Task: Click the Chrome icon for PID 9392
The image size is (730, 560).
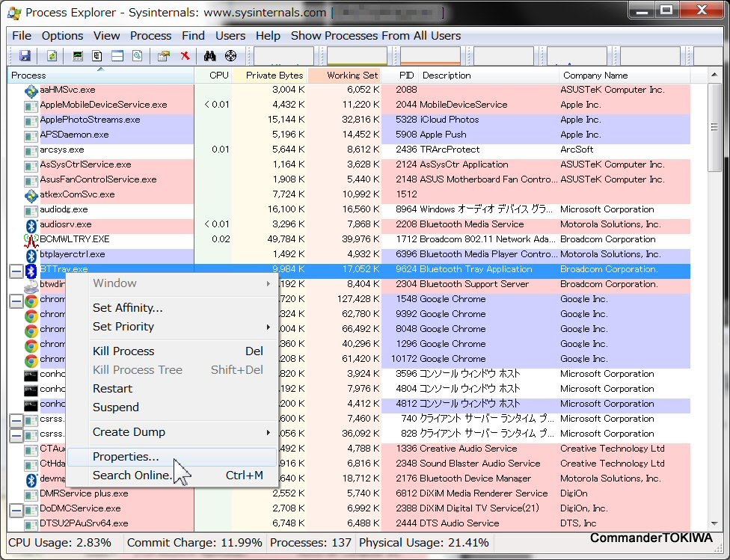Action: (x=31, y=316)
